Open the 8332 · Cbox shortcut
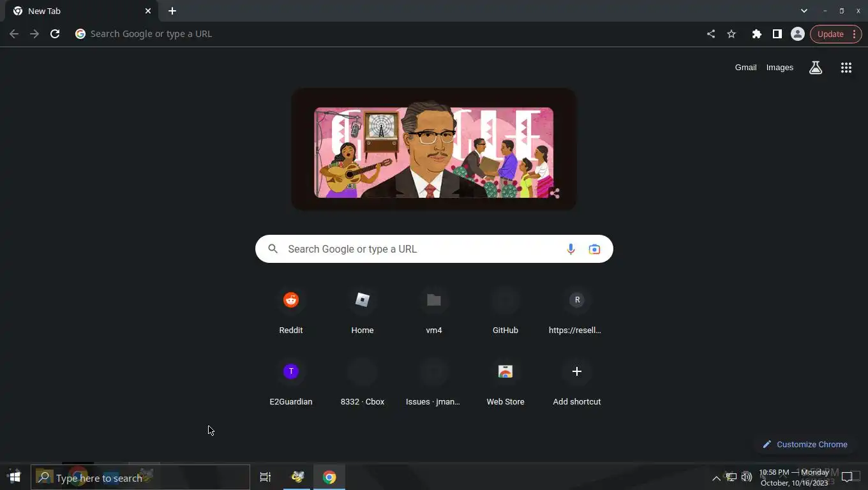This screenshot has height=490, width=868. pyautogui.click(x=363, y=383)
